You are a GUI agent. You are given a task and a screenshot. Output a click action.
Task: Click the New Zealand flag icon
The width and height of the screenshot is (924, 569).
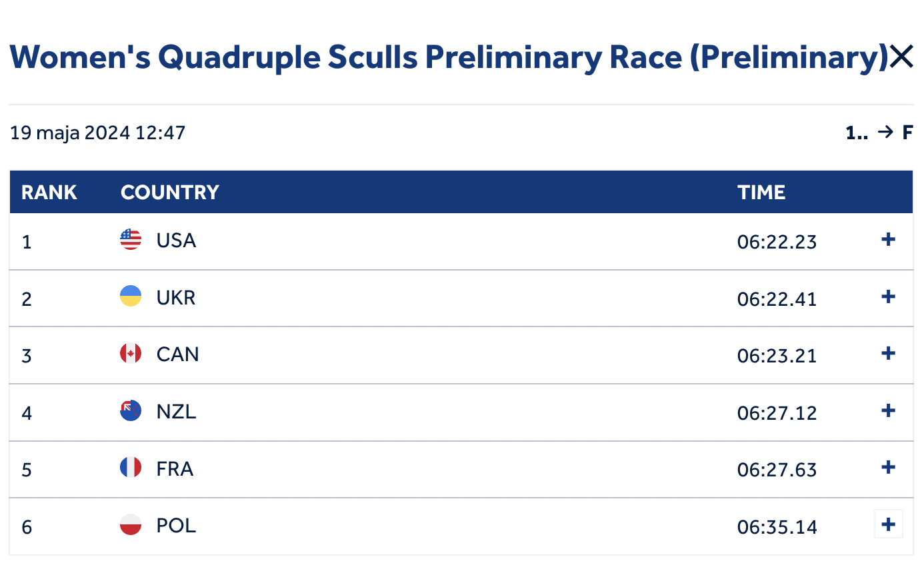[131, 411]
